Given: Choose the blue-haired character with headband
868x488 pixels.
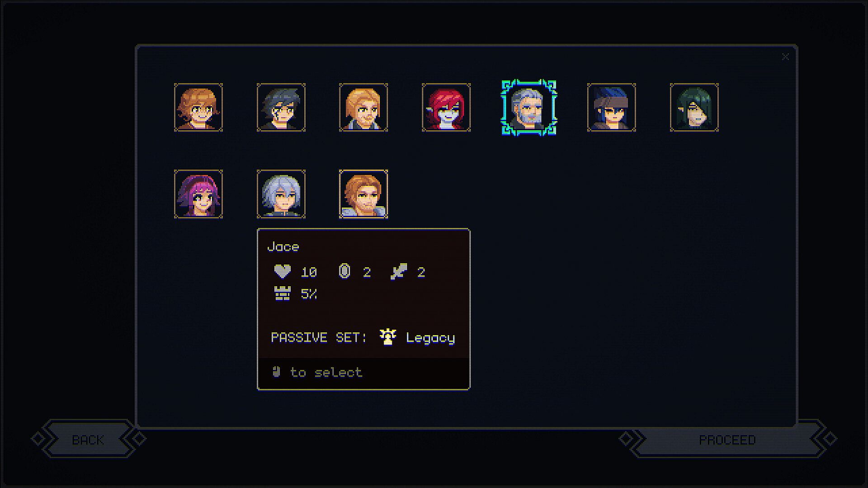Looking at the screenshot, I should coord(612,108).
